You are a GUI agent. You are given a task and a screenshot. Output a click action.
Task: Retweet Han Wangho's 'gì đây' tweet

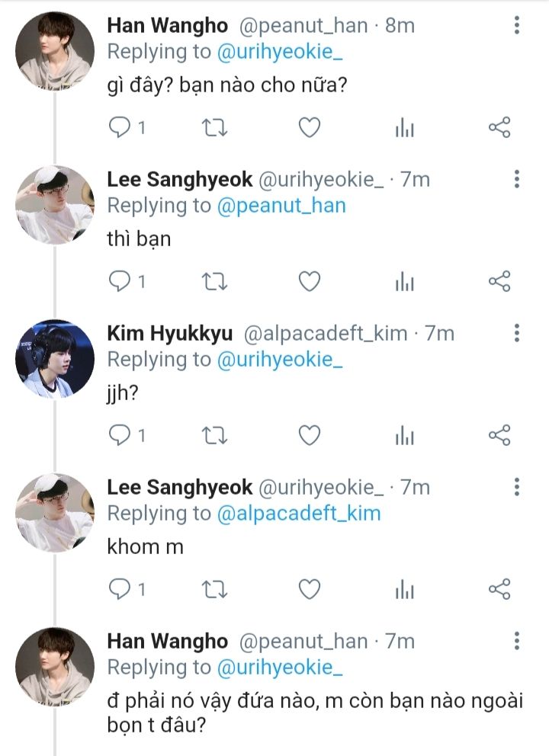click(x=215, y=128)
